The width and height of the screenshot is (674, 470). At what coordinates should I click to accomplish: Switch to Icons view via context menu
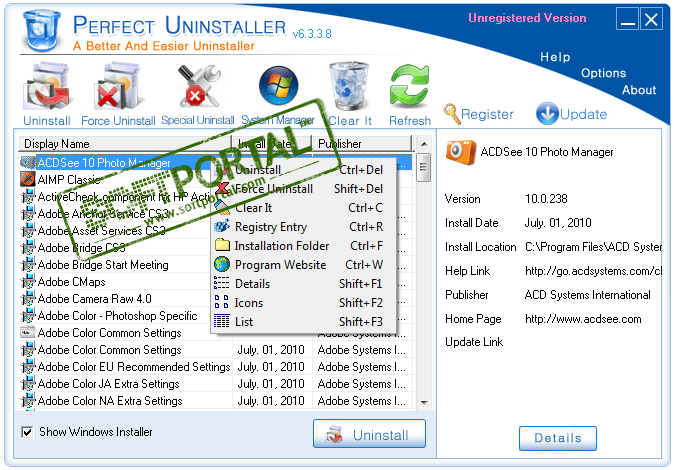(303, 302)
